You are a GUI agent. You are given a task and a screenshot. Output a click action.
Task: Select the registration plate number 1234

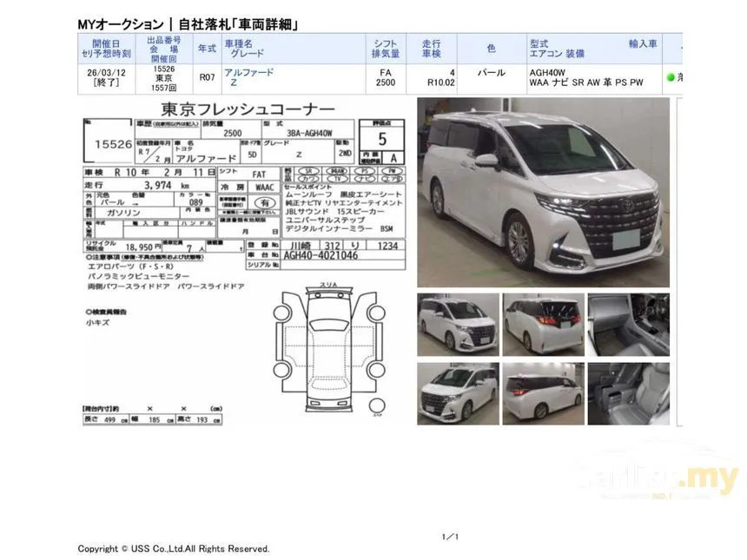(387, 246)
